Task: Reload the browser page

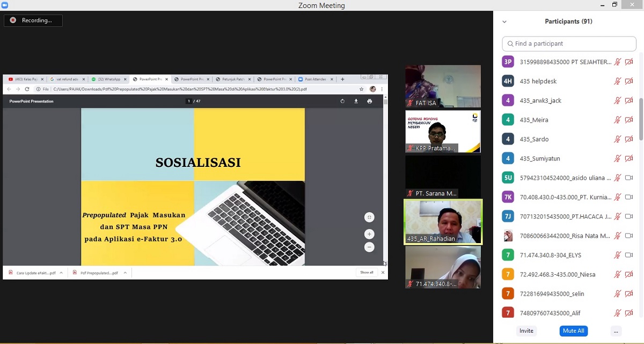Action: (27, 89)
